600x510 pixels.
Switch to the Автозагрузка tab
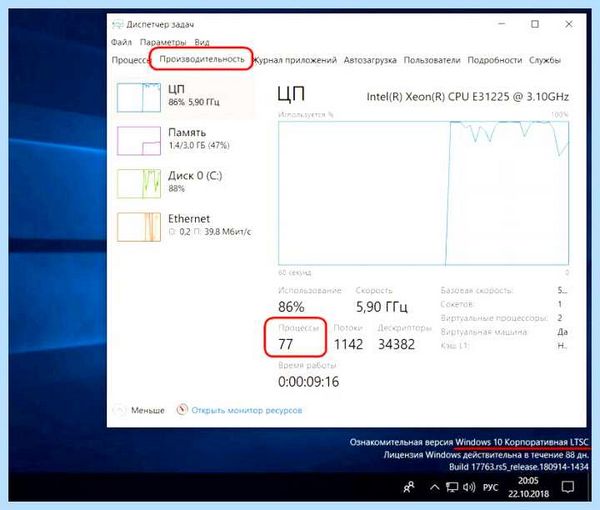point(370,60)
